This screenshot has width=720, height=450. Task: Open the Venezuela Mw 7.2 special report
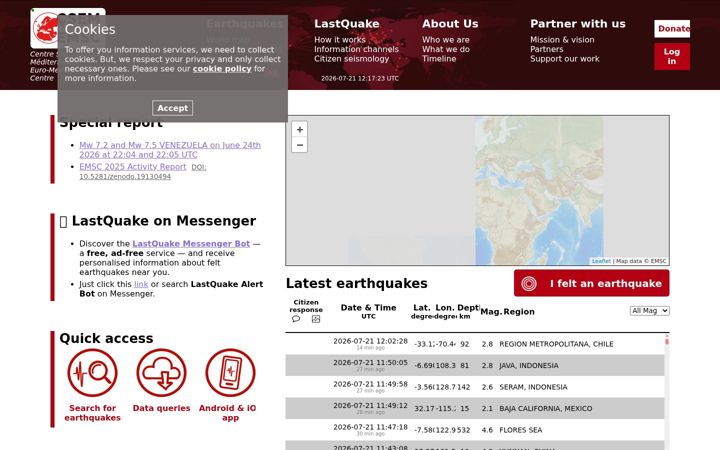tap(170, 150)
